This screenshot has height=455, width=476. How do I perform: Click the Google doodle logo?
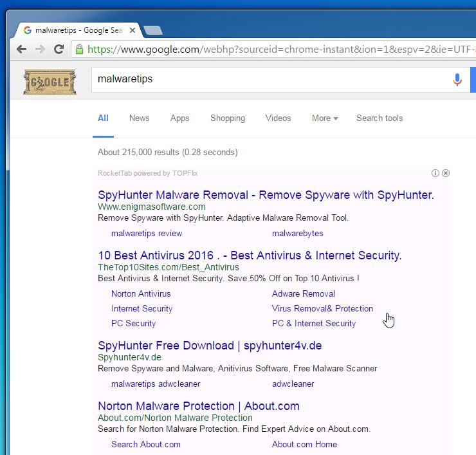pos(50,82)
